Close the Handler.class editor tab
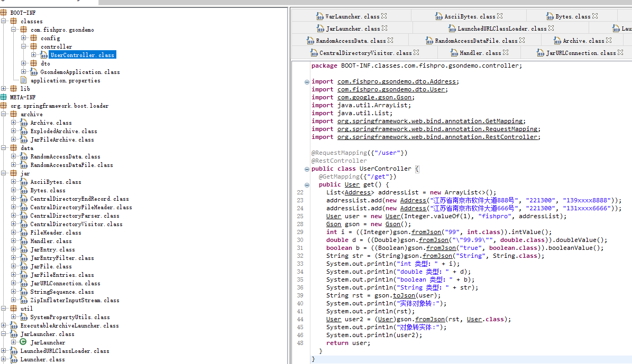The height and width of the screenshot is (364, 632). click(x=506, y=53)
